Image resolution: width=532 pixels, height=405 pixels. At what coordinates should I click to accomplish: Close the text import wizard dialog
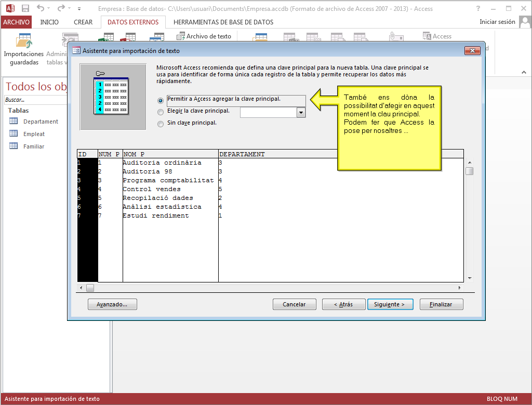[472, 50]
